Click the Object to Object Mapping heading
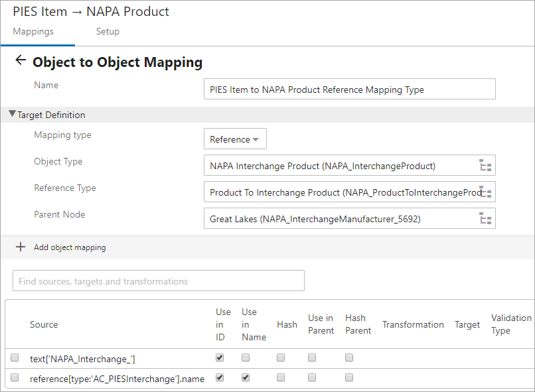The height and width of the screenshot is (392, 535). coord(117,62)
